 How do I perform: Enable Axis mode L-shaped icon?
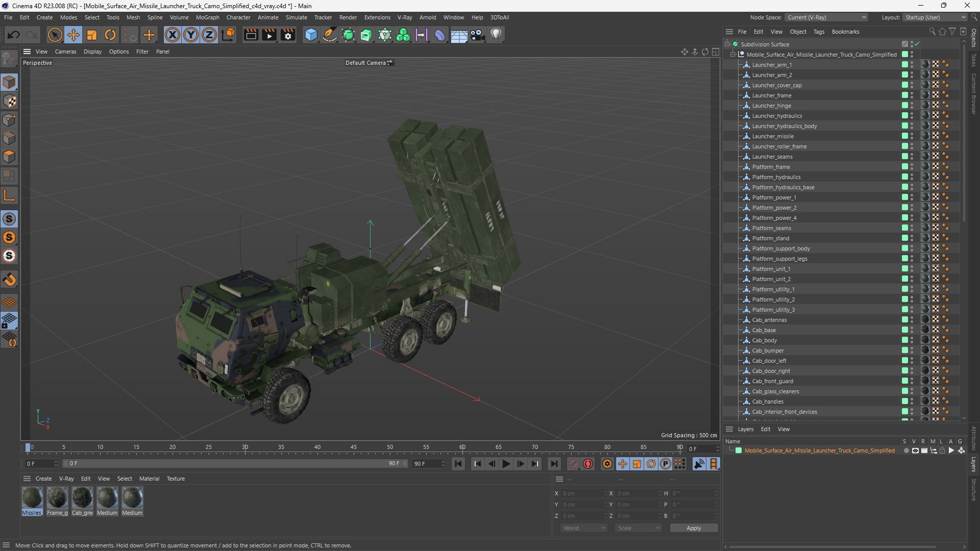pos(9,195)
